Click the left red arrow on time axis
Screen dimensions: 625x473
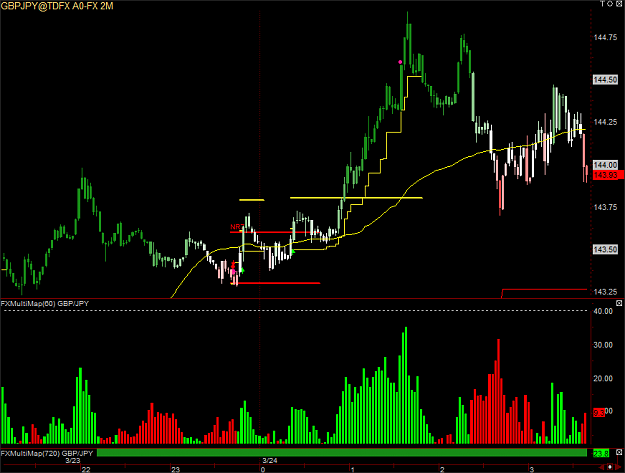pyautogui.click(x=601, y=467)
